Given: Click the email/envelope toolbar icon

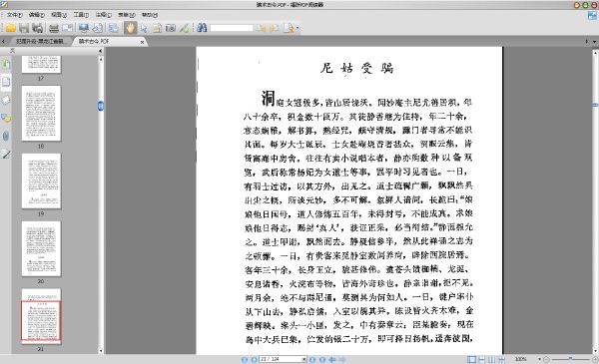Looking at the screenshot, I should pos(67,28).
